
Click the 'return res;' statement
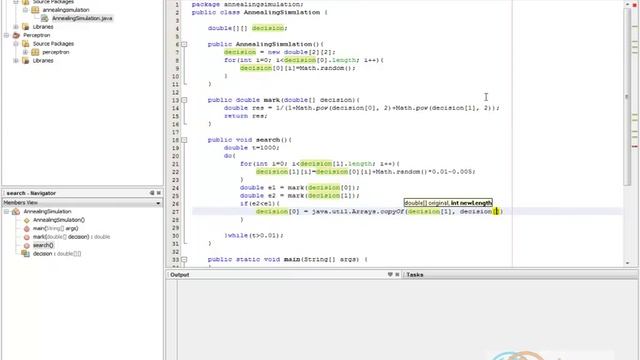pyautogui.click(x=245, y=116)
